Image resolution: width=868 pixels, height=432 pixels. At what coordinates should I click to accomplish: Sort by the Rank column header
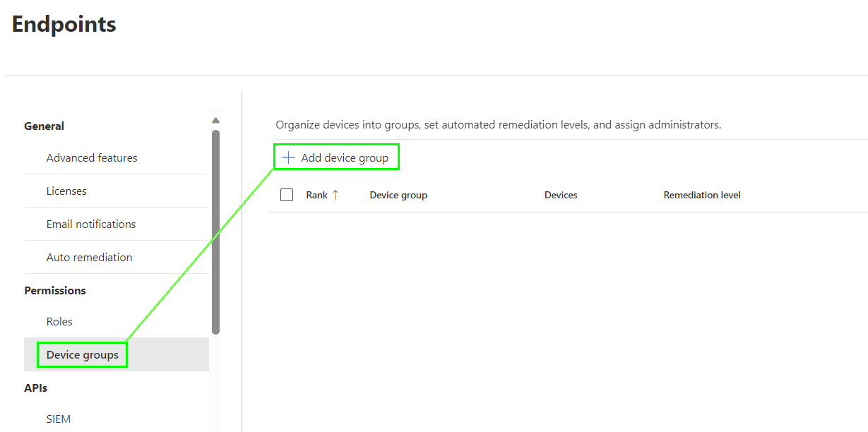[x=316, y=195]
